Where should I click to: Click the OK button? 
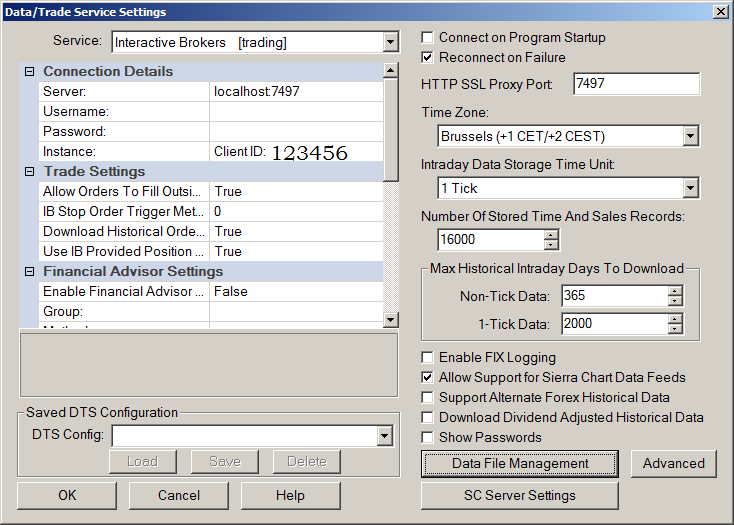click(67, 496)
